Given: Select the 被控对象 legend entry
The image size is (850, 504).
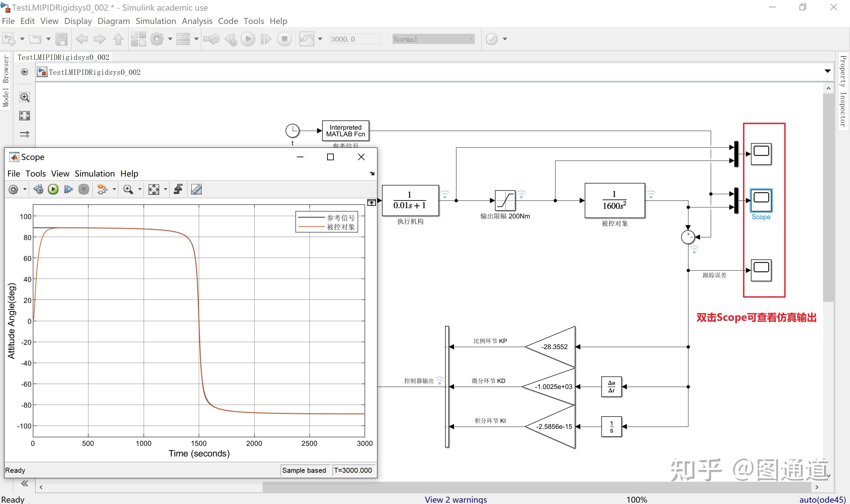Looking at the screenshot, I should point(341,227).
